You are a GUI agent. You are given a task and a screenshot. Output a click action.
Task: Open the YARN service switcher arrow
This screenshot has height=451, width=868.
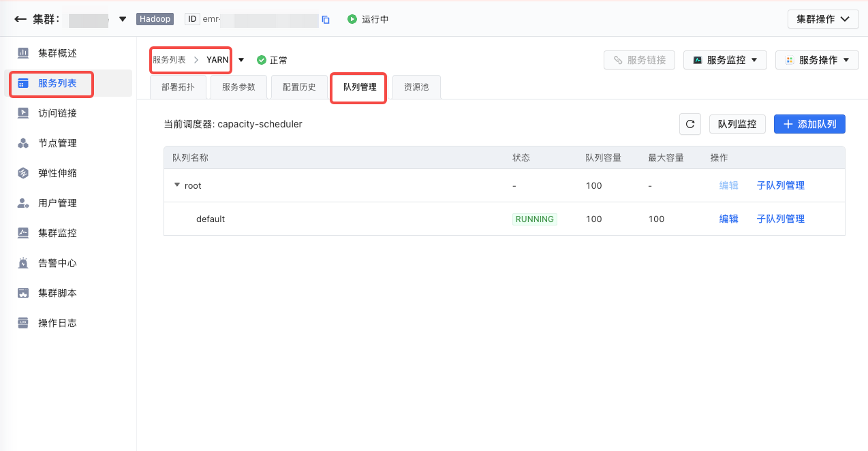click(x=241, y=60)
